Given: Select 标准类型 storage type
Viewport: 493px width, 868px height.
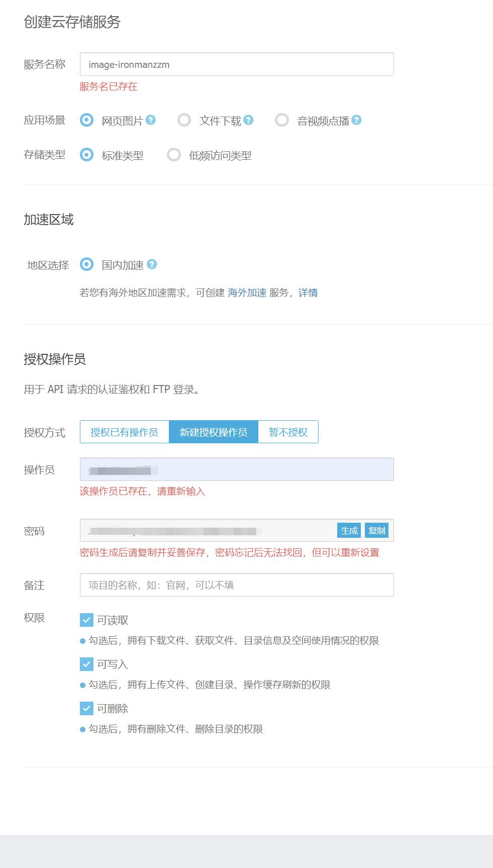Looking at the screenshot, I should [87, 155].
